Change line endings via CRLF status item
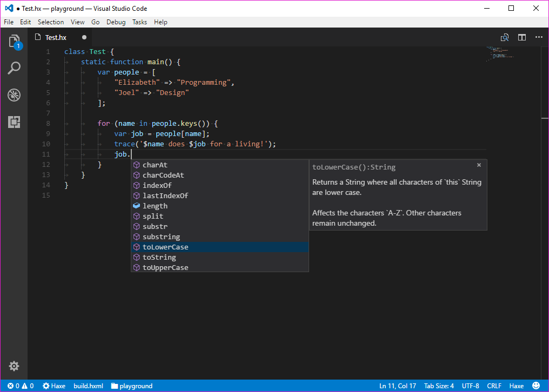The width and height of the screenshot is (549, 392). coord(494,386)
